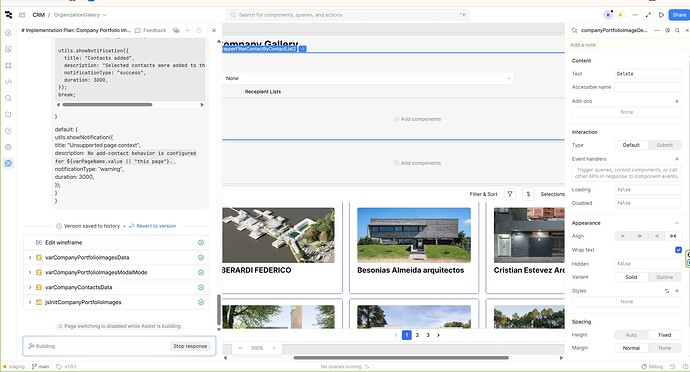Open the search icon in left sidebar
Viewport: 690px width, 372px height.
coord(8,98)
